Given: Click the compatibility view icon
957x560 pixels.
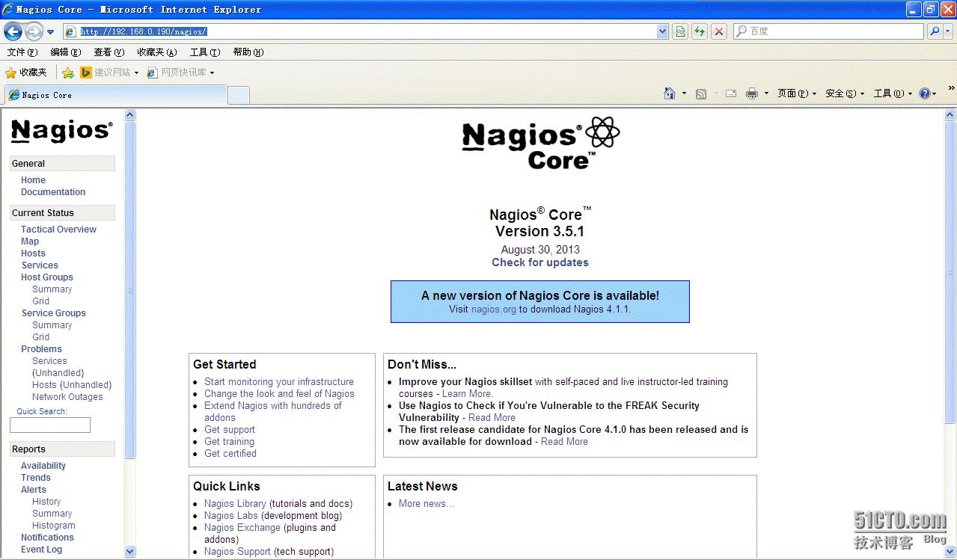Looking at the screenshot, I should click(x=680, y=31).
